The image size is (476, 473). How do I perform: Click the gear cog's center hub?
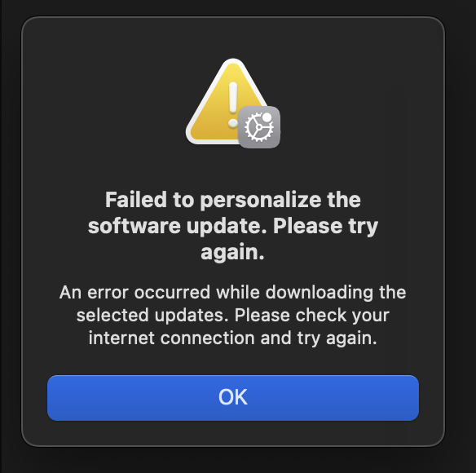258,127
